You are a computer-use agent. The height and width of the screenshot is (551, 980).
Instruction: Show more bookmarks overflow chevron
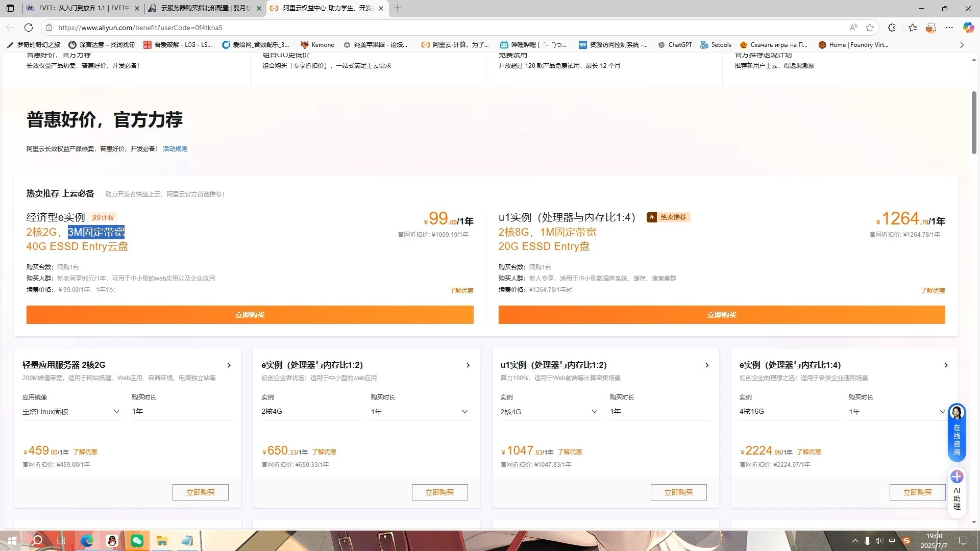click(x=962, y=45)
